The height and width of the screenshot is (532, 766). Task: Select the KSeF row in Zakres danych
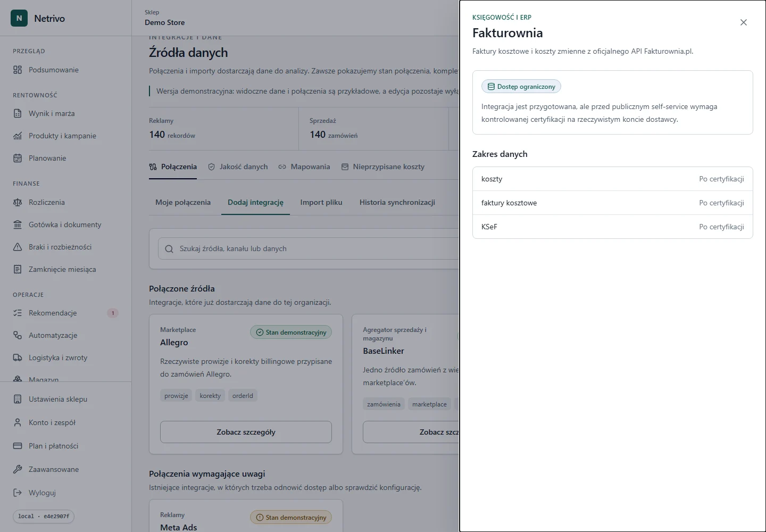(613, 227)
